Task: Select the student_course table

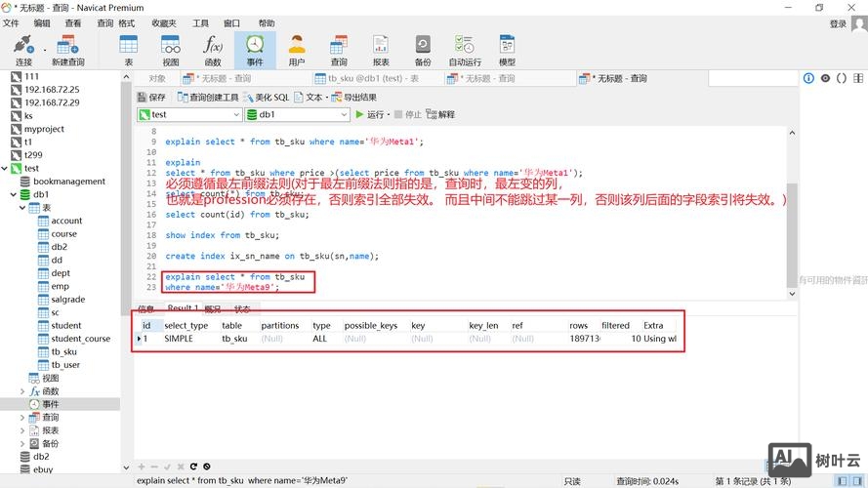Action: pos(80,339)
